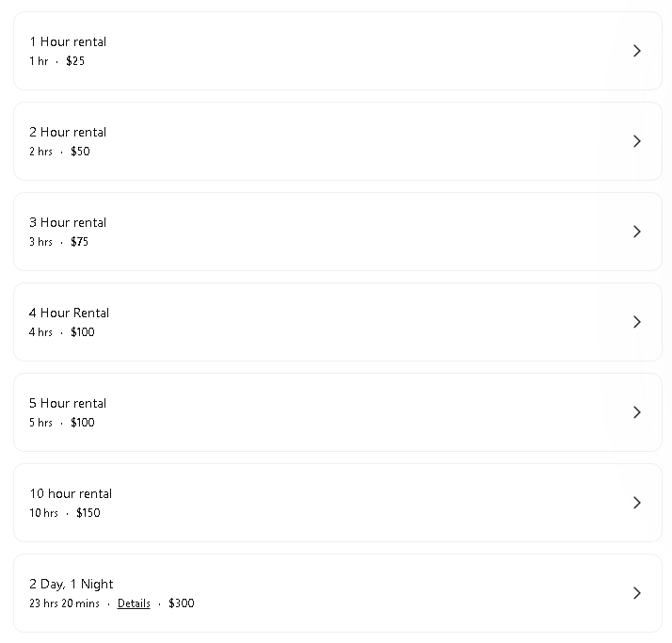Click the $75 price on 3 hour rental
672x643 pixels.
pyautogui.click(x=79, y=242)
